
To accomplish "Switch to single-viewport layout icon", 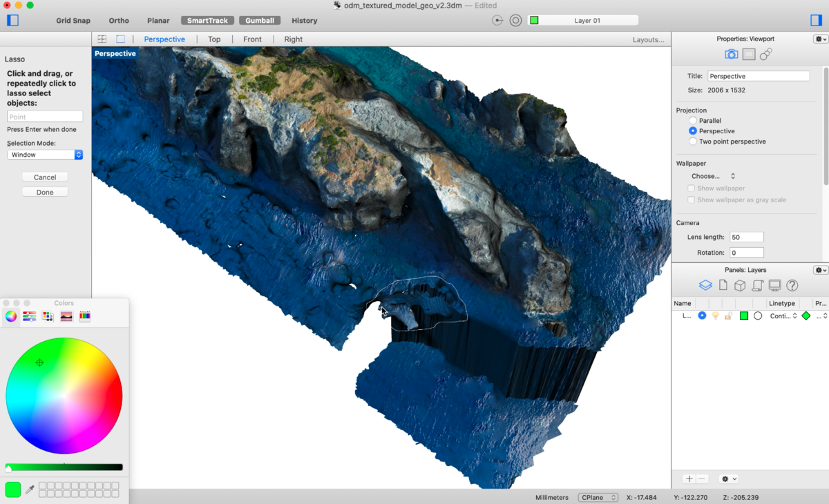I will [120, 39].
